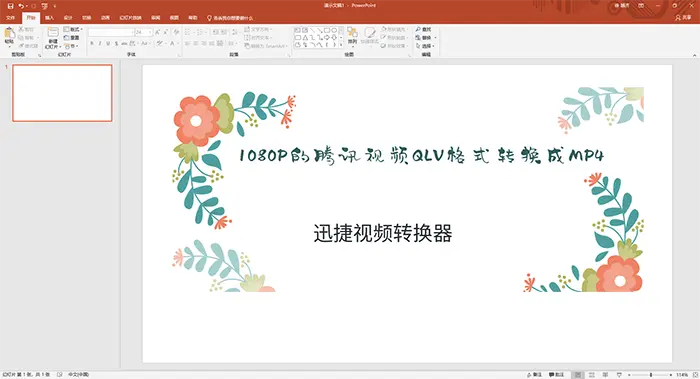Open the font color dropdown arrow
Screen dimensions: 700x379
pyautogui.click(x=179, y=43)
